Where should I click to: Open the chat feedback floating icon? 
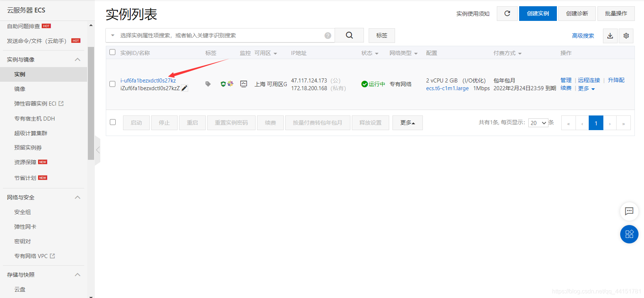pos(629,211)
